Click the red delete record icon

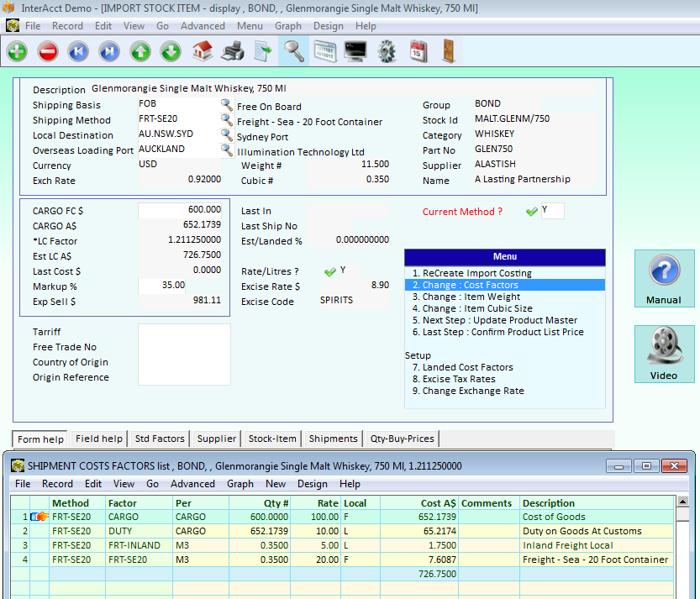tap(48, 51)
